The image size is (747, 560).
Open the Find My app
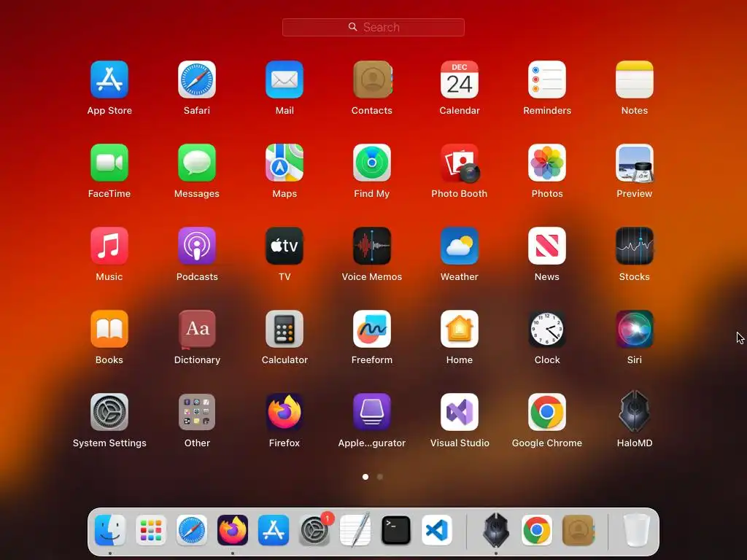coord(372,163)
